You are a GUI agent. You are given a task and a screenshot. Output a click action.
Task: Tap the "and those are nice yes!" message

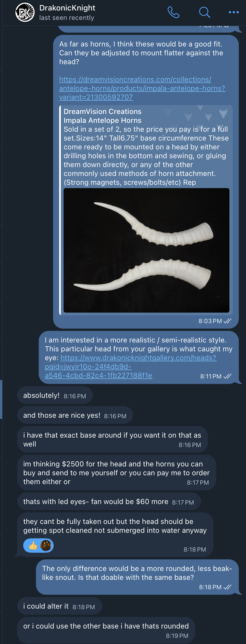[62, 415]
